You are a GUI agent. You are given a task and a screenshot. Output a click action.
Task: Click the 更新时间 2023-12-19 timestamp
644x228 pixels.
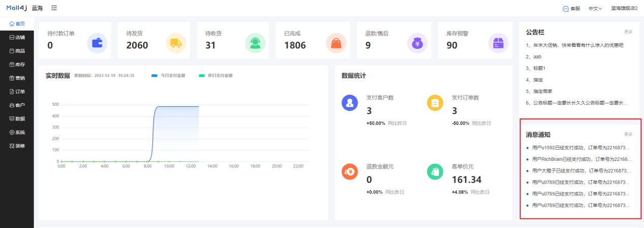point(104,75)
